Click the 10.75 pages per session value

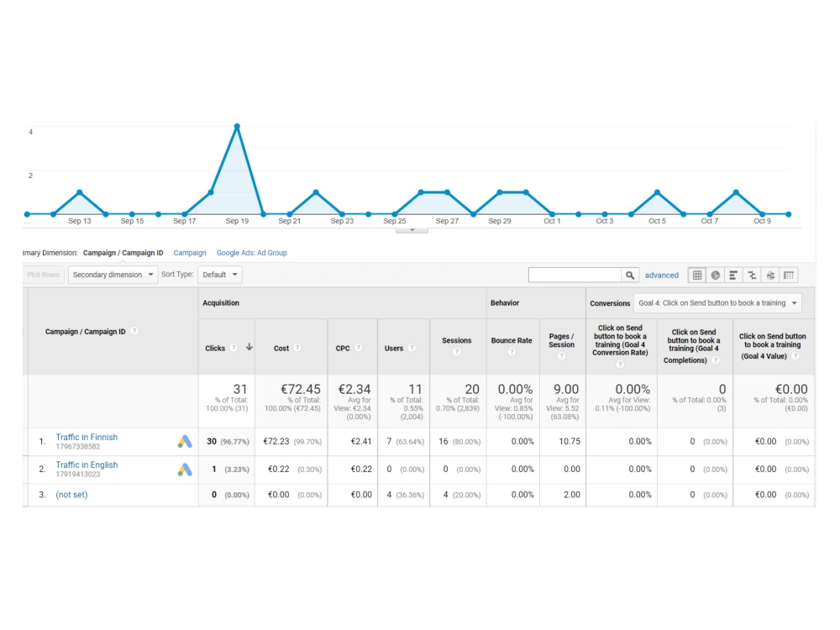[x=570, y=442]
